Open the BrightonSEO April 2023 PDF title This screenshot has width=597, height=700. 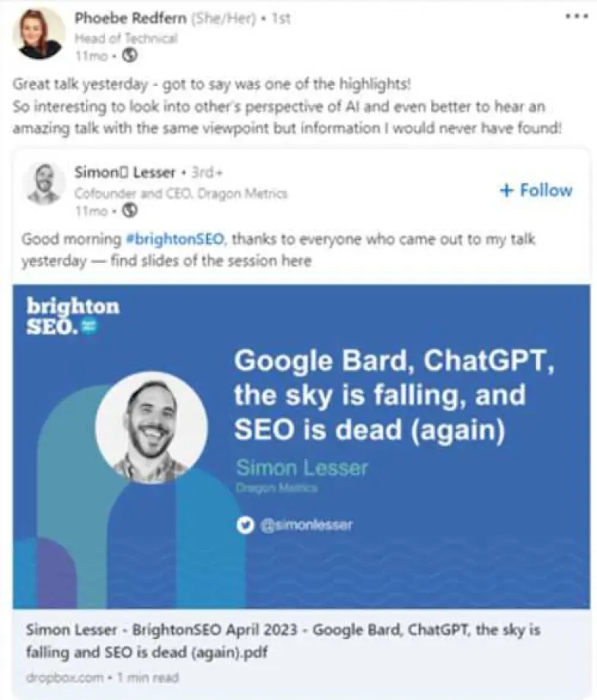point(289,638)
